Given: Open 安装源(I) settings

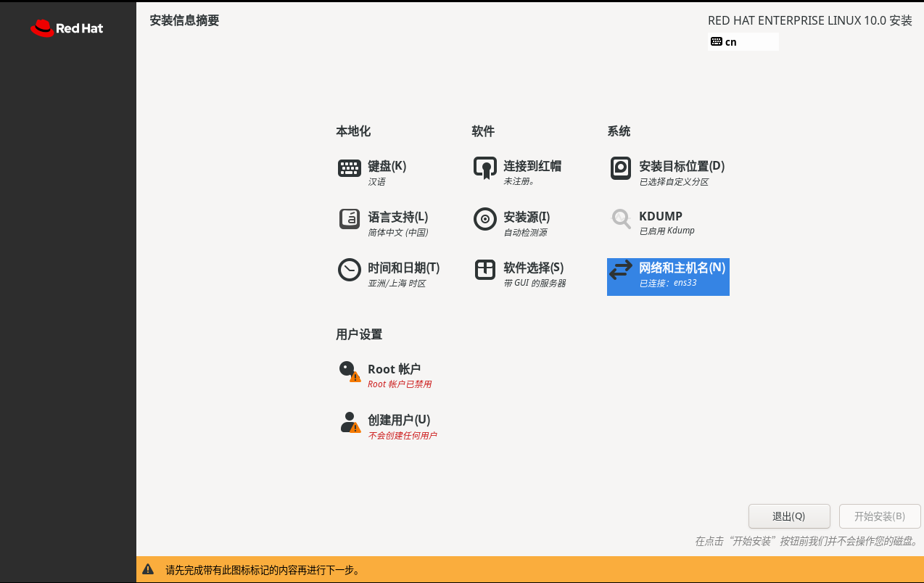Looking at the screenshot, I should coord(527,217).
